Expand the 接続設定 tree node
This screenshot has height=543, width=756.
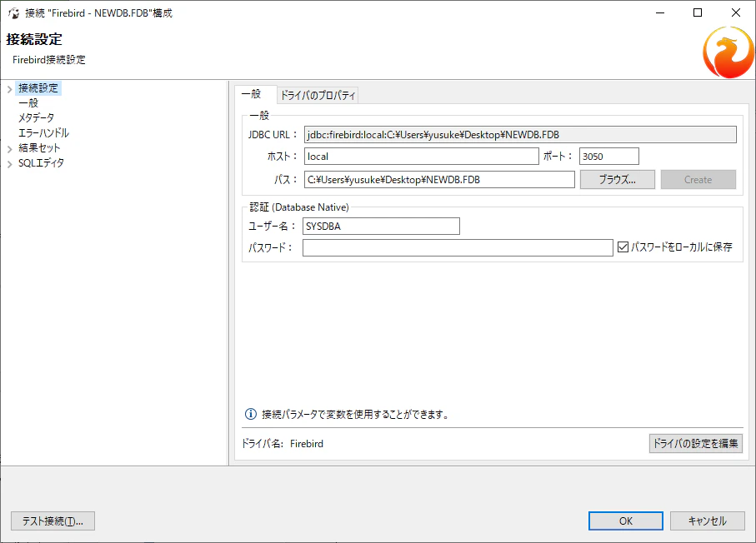(x=9, y=89)
